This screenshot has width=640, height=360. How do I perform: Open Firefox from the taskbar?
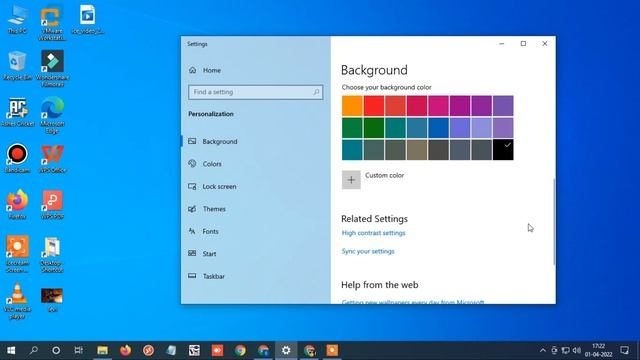coord(125,350)
